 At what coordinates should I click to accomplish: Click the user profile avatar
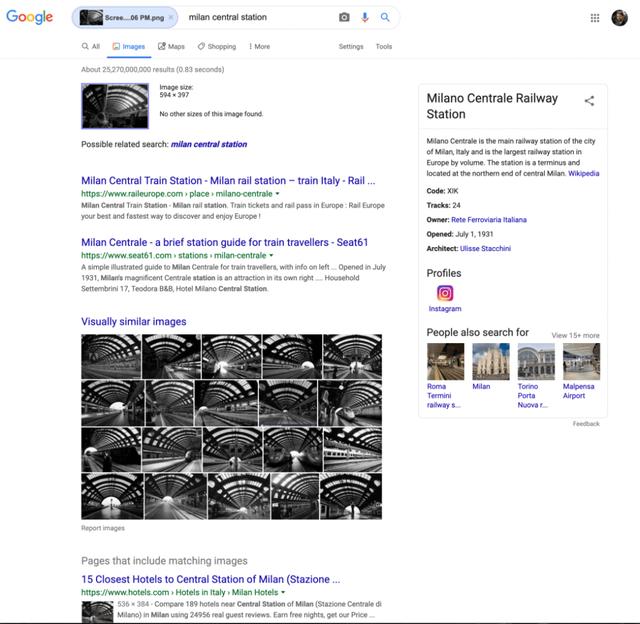coord(619,18)
